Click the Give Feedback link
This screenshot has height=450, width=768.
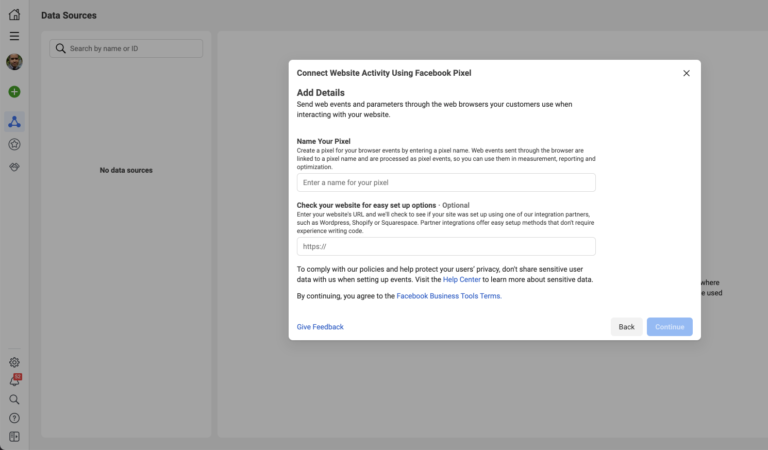[320, 327]
